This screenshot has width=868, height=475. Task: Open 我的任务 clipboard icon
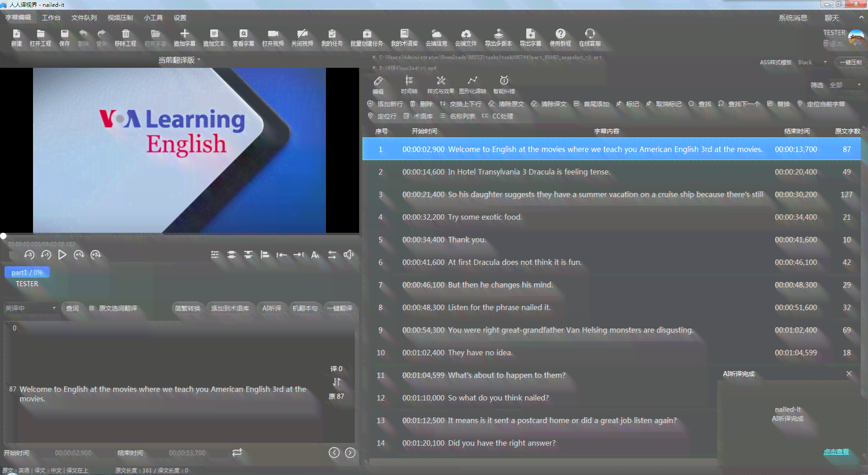pos(332,38)
